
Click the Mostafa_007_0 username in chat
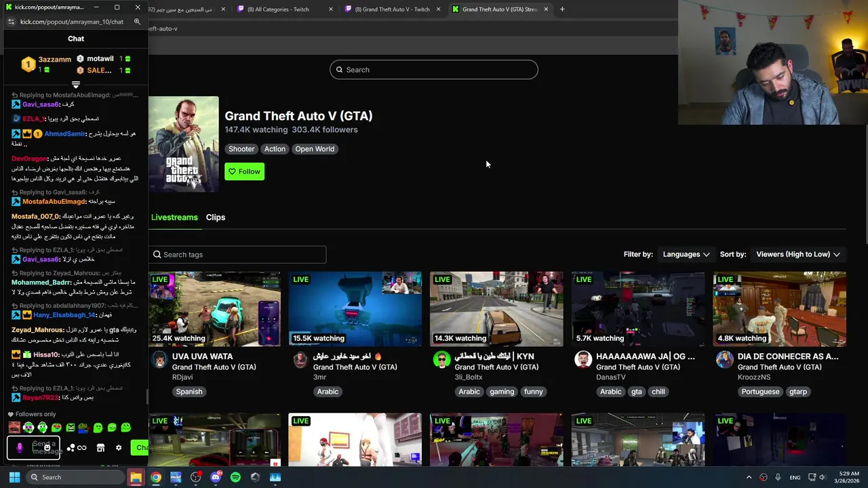coord(35,216)
